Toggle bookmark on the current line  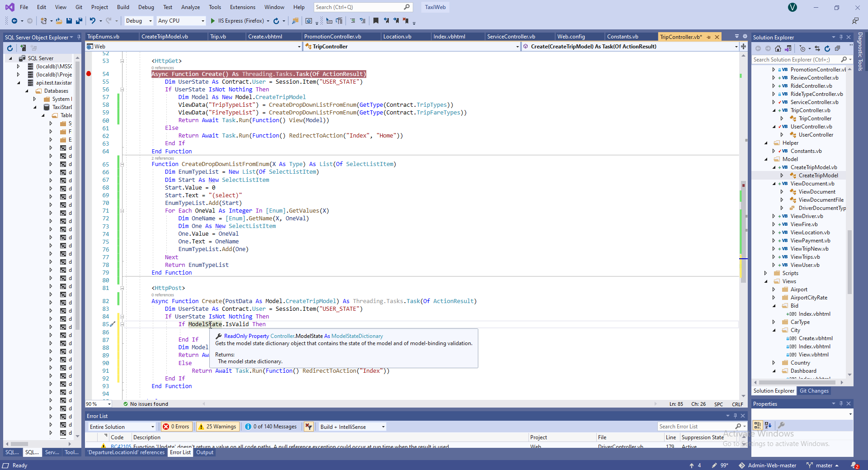[x=376, y=21]
